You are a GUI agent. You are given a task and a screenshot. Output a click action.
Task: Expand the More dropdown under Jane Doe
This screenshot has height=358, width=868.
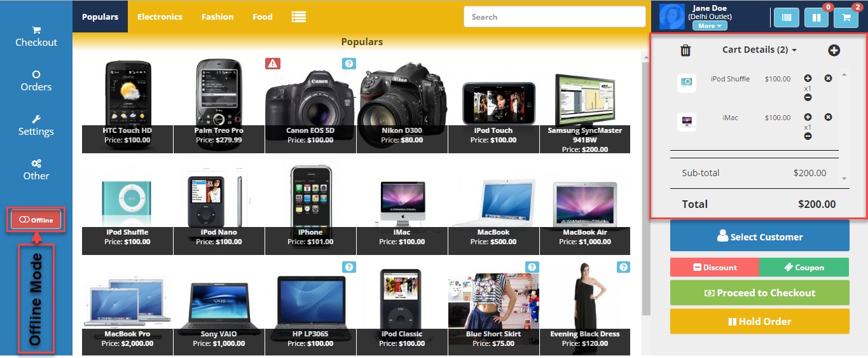[x=710, y=26]
